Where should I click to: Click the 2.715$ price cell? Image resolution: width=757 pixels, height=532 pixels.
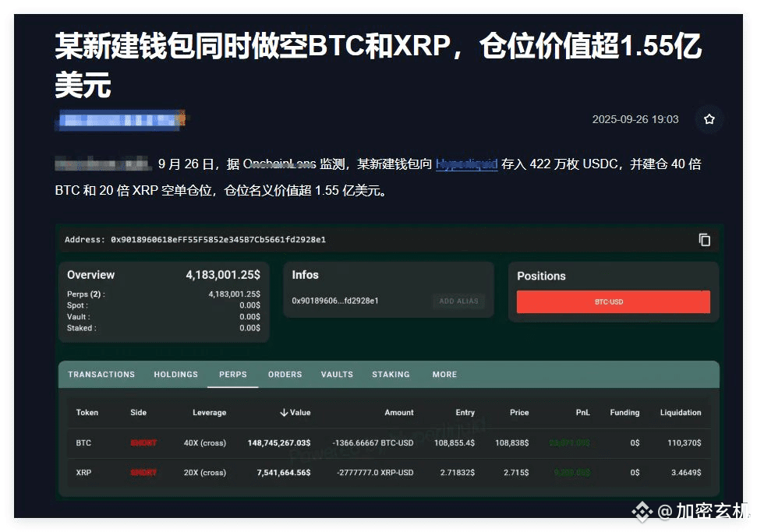tap(516, 473)
